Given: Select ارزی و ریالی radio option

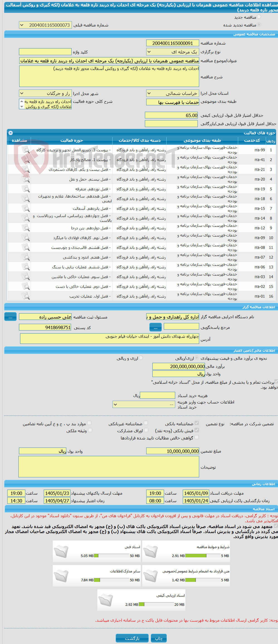Looking at the screenshot, I should [x=141, y=358].
